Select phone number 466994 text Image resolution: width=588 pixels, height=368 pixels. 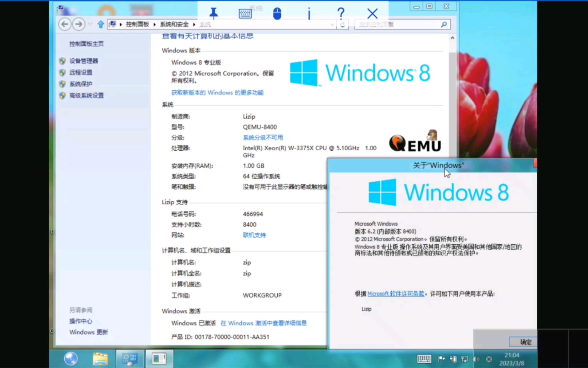point(253,214)
